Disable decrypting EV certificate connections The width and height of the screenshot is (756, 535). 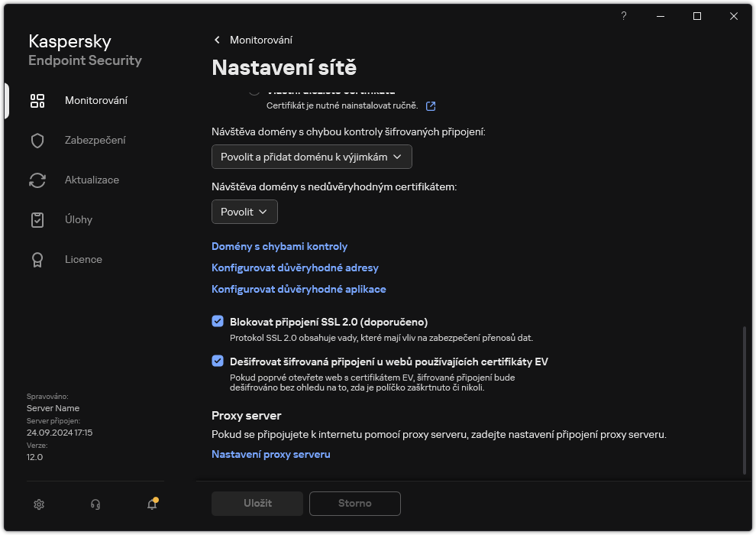218,362
